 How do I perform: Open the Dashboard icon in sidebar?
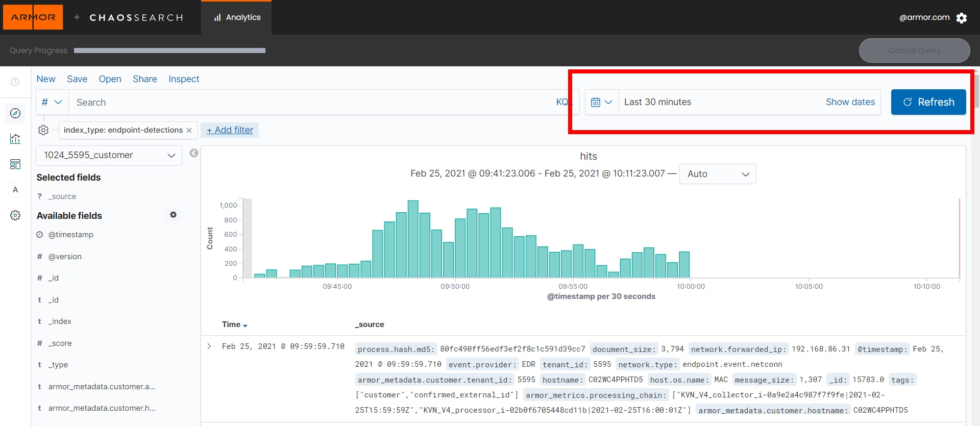coord(15,164)
